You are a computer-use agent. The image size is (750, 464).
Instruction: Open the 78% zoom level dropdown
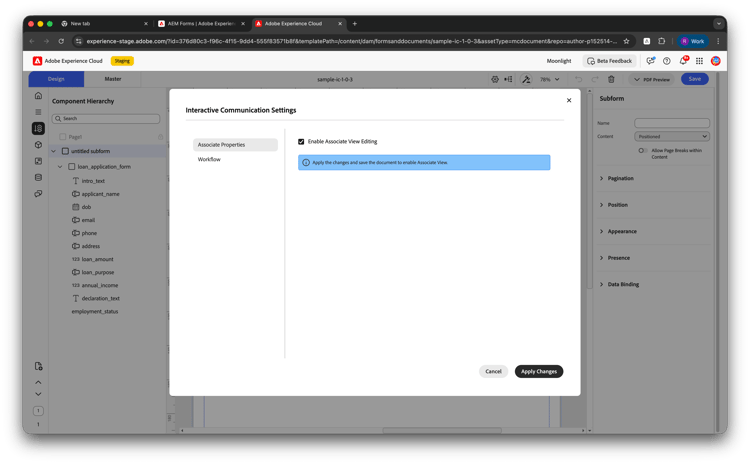click(x=549, y=79)
